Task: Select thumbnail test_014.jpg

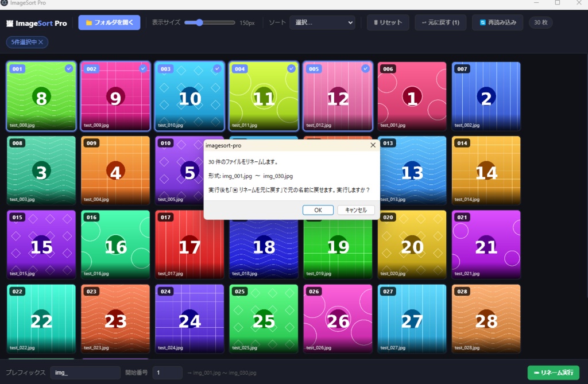Action: pos(486,170)
